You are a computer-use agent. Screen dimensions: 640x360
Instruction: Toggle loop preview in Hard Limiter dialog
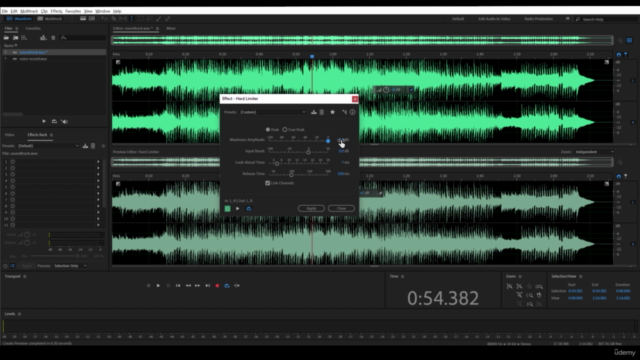coord(249,209)
